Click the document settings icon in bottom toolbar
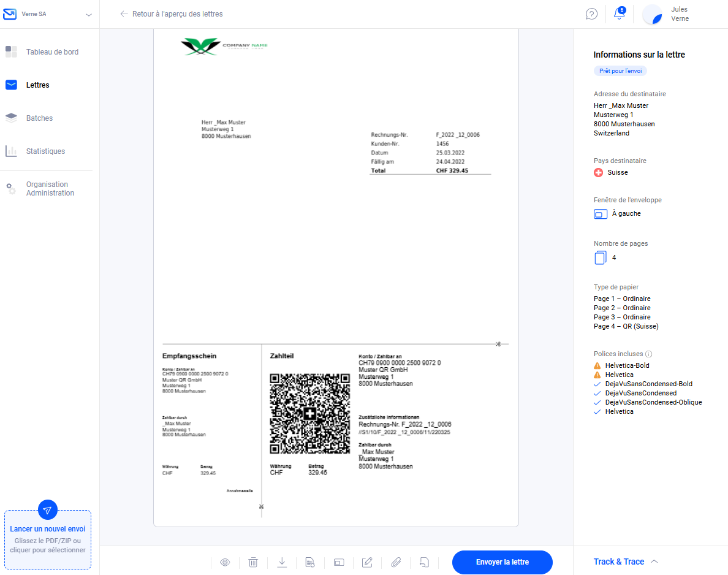728x575 pixels. pyautogui.click(x=310, y=562)
